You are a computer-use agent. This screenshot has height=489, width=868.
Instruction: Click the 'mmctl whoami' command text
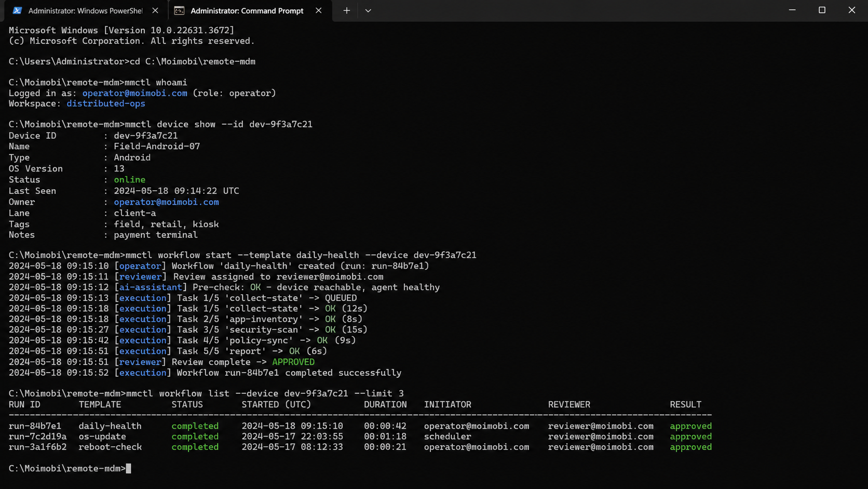pos(156,83)
